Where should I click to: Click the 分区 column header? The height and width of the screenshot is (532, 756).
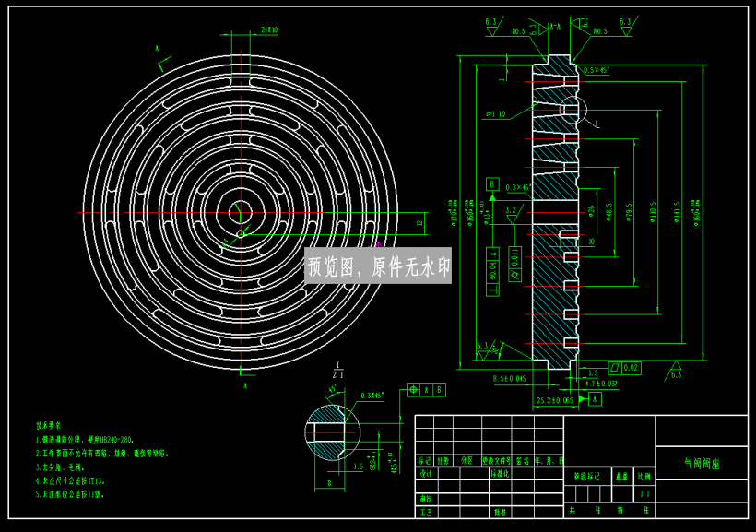467,461
